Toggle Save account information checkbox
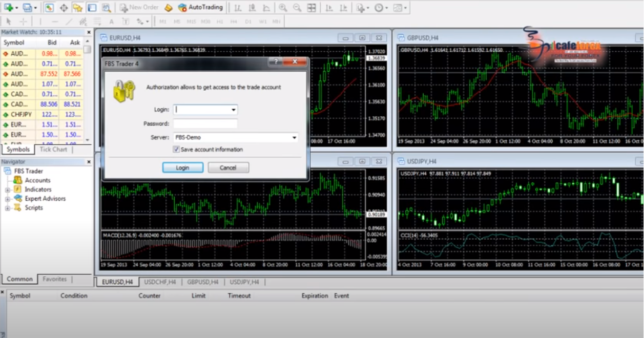This screenshot has width=644, height=338. (176, 150)
